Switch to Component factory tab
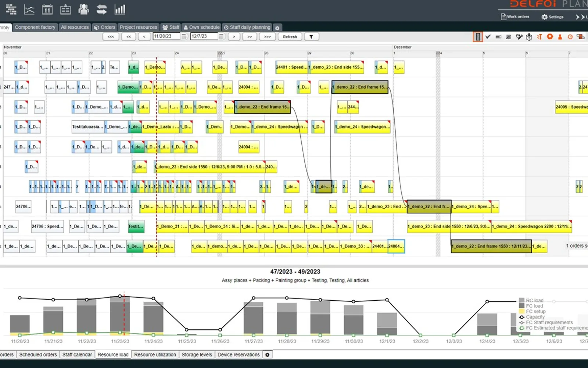The height and width of the screenshot is (368, 588). point(35,27)
